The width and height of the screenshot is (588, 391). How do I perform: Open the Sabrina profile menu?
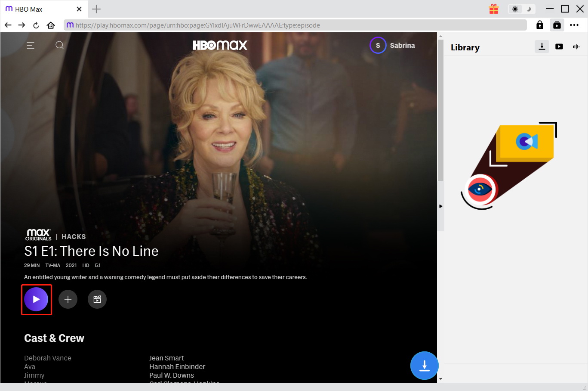(392, 45)
